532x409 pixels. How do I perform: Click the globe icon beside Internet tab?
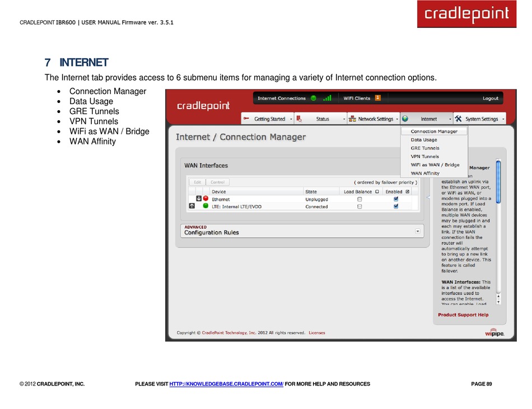(x=405, y=119)
